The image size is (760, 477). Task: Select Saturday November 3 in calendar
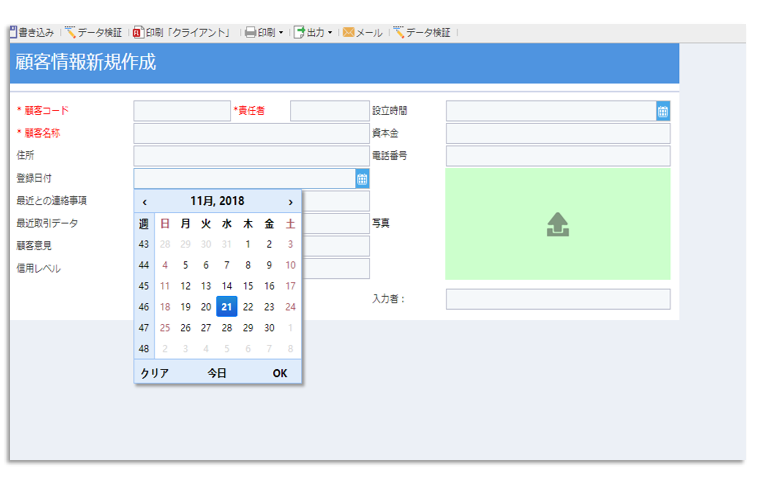(x=290, y=244)
